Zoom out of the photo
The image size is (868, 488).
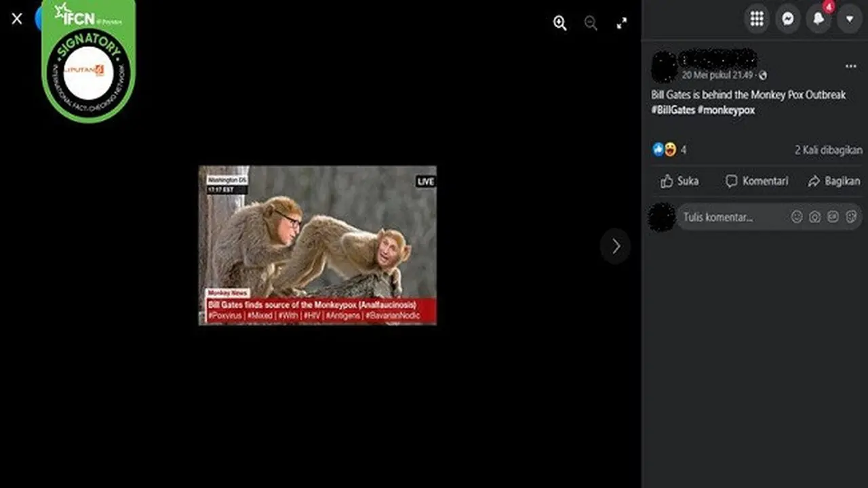[591, 23]
